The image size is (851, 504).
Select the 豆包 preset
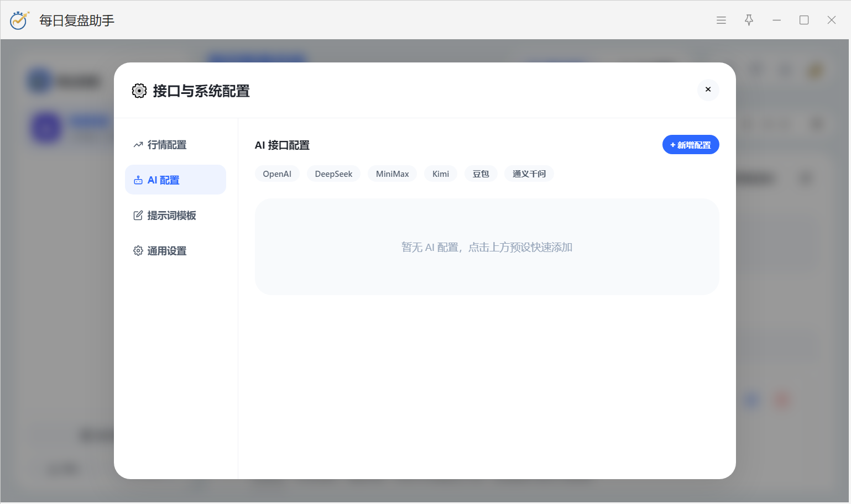pos(481,174)
